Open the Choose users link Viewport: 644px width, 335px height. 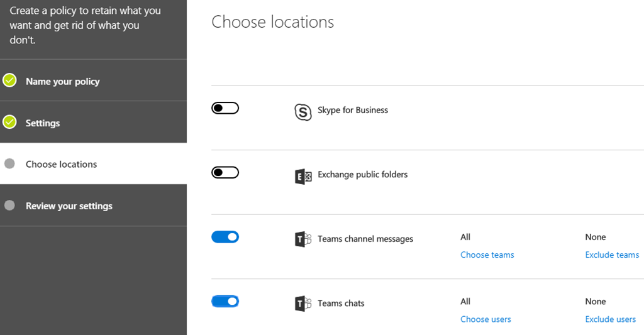tap(486, 319)
